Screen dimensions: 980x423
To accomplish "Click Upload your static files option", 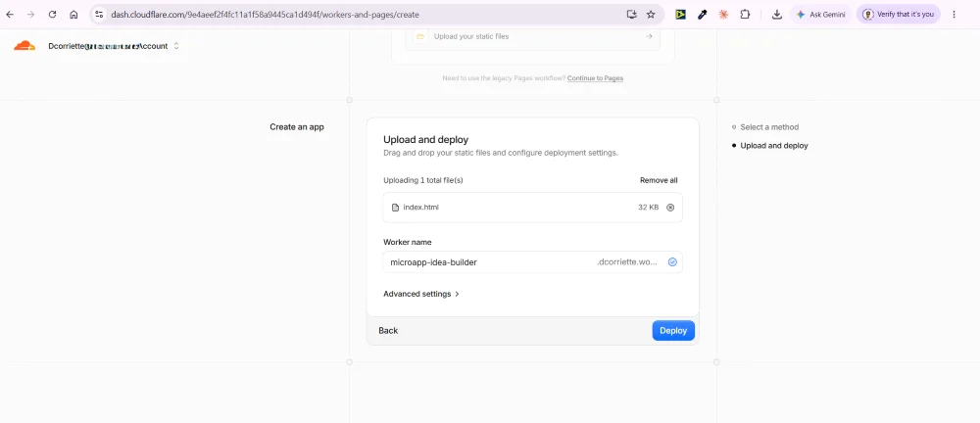I will 532,37.
